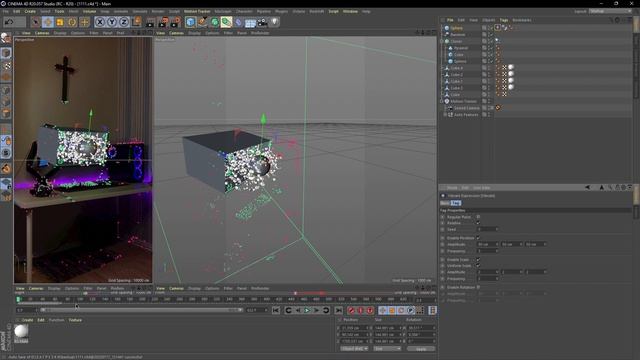Open the MoGraph menu
Viewport: 640px width, 360px height.
pos(222,11)
